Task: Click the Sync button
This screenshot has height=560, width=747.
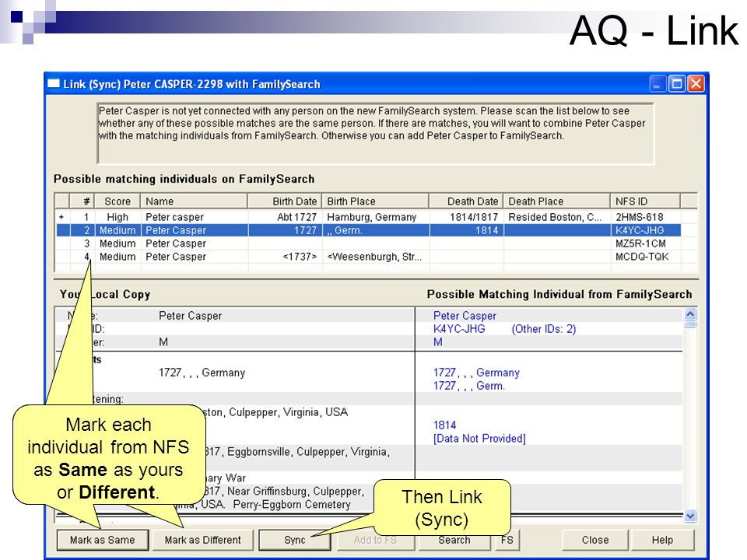Action: tap(294, 540)
